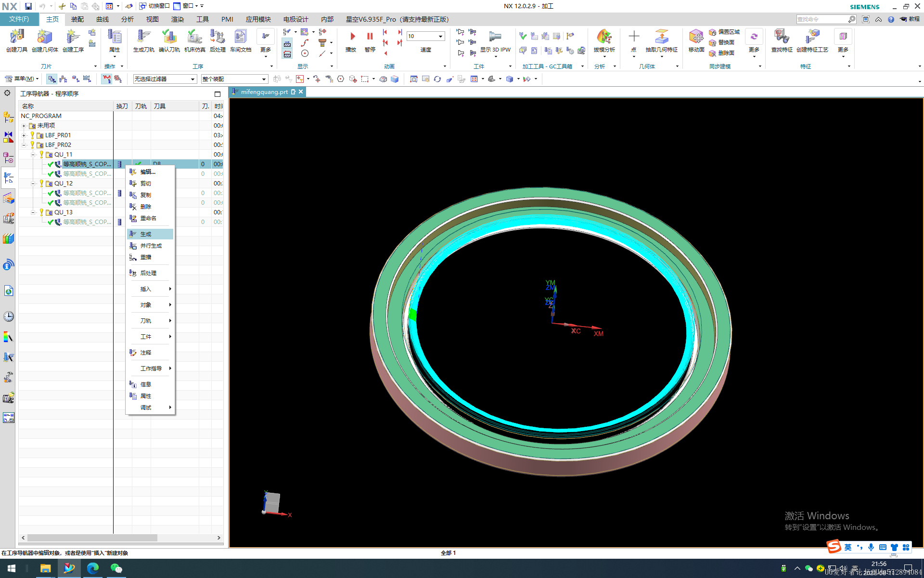Open the resource bar settings gear
The image size is (924, 578).
point(7,93)
